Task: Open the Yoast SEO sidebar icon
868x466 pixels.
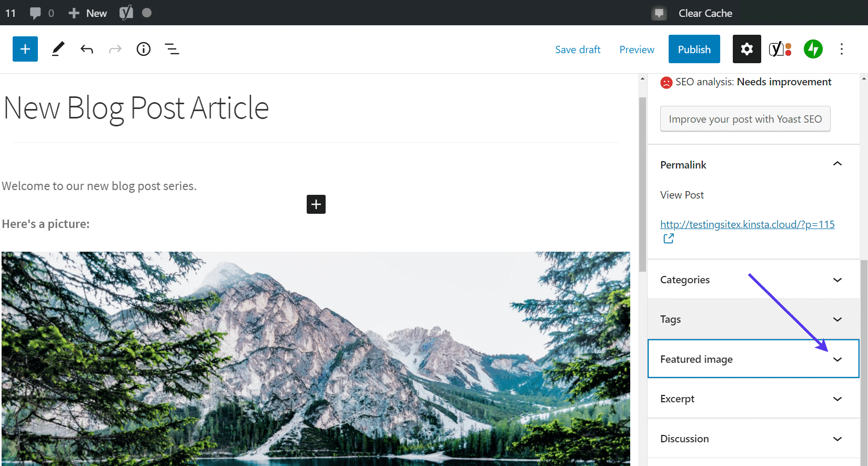Action: [780, 49]
